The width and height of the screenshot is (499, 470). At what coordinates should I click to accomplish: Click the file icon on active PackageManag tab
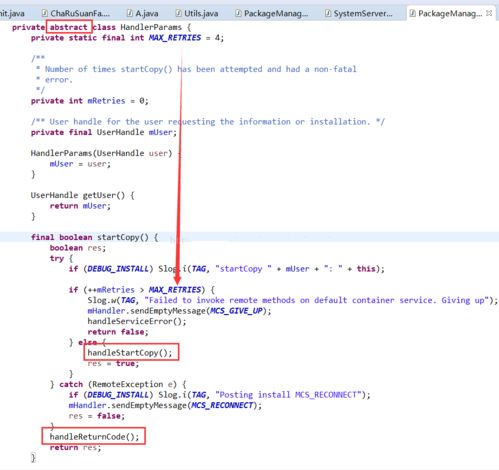[412, 13]
